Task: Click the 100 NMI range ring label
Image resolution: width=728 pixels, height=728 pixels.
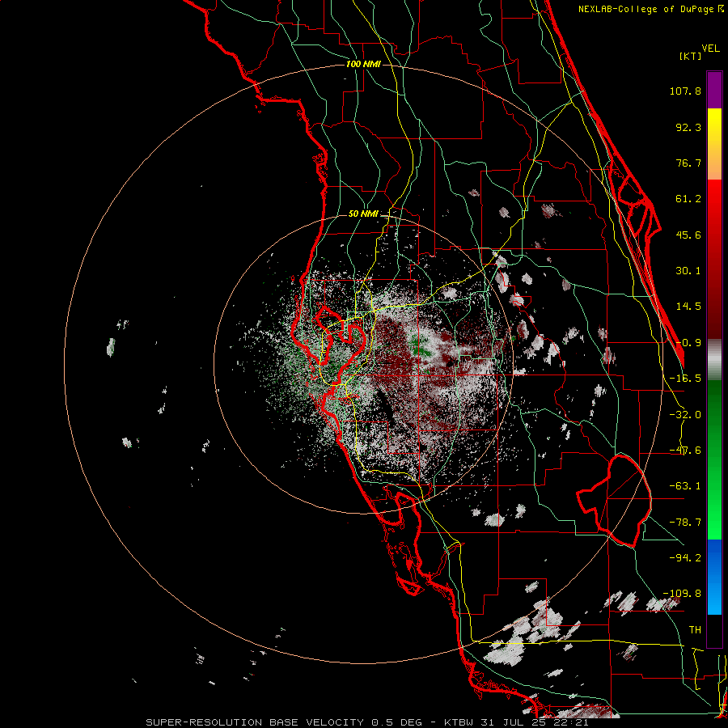Action: [x=363, y=64]
